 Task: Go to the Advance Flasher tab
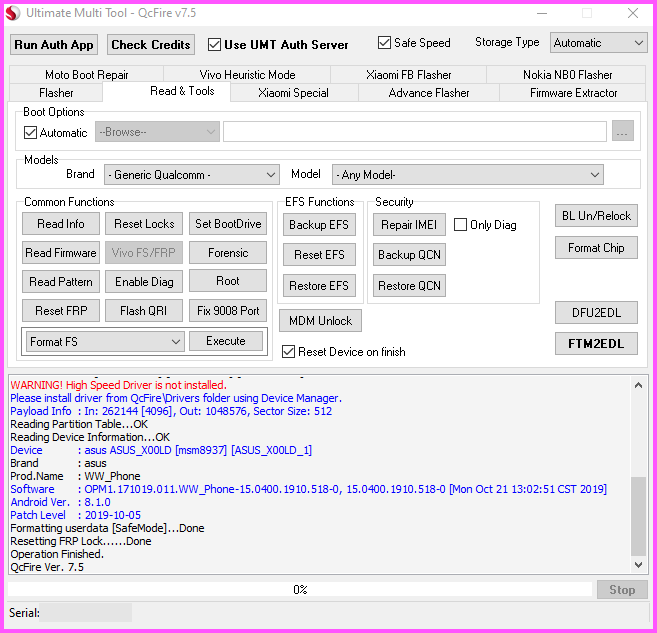429,93
